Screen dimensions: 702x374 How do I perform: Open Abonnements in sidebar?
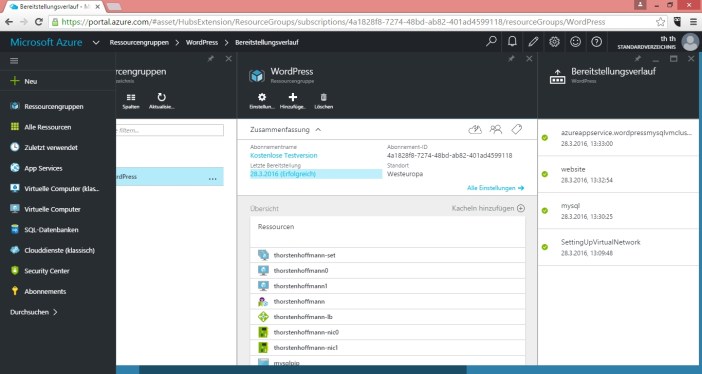(57, 292)
